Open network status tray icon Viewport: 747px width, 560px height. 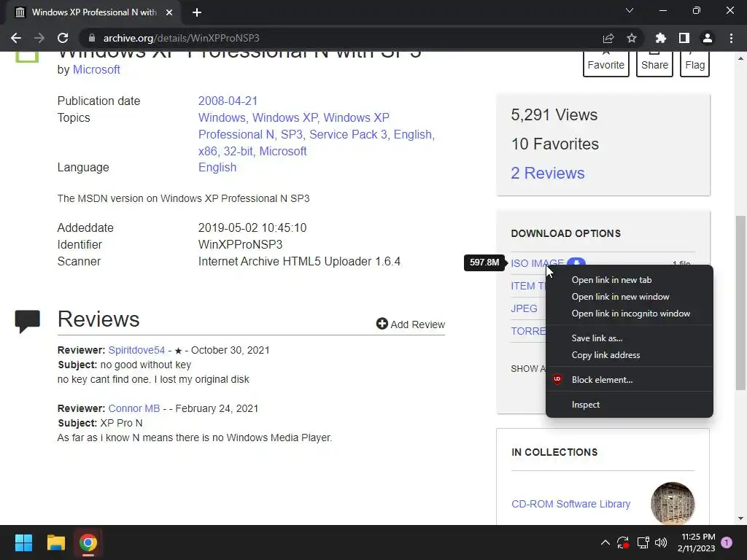pos(643,542)
